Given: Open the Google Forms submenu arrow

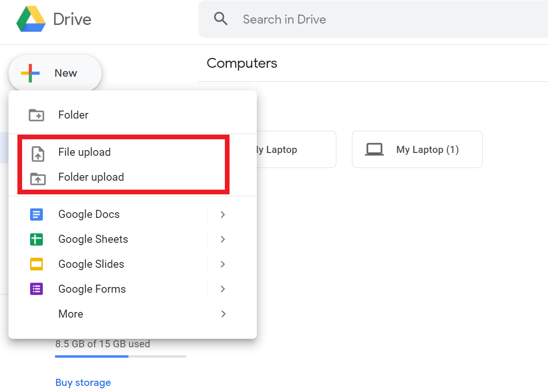Looking at the screenshot, I should 223,289.
